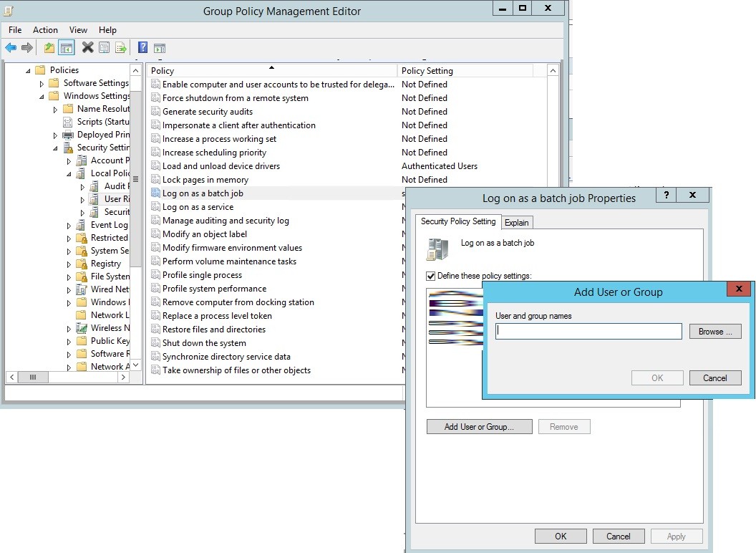Click the Back navigation arrow
This screenshot has width=756, height=553.
[x=10, y=47]
